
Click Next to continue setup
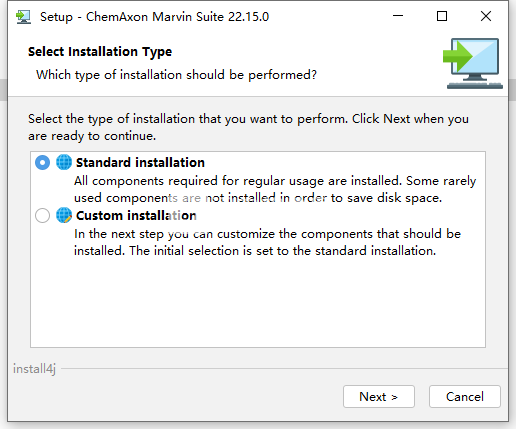379,397
